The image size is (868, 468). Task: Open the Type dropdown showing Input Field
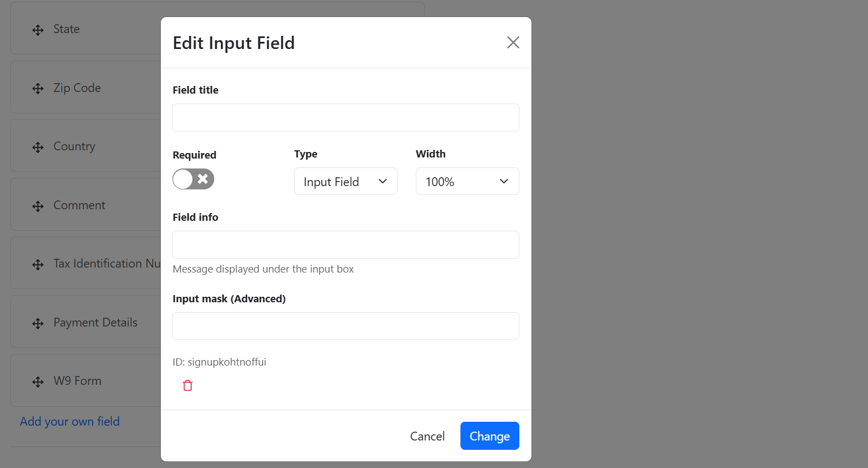click(x=345, y=182)
